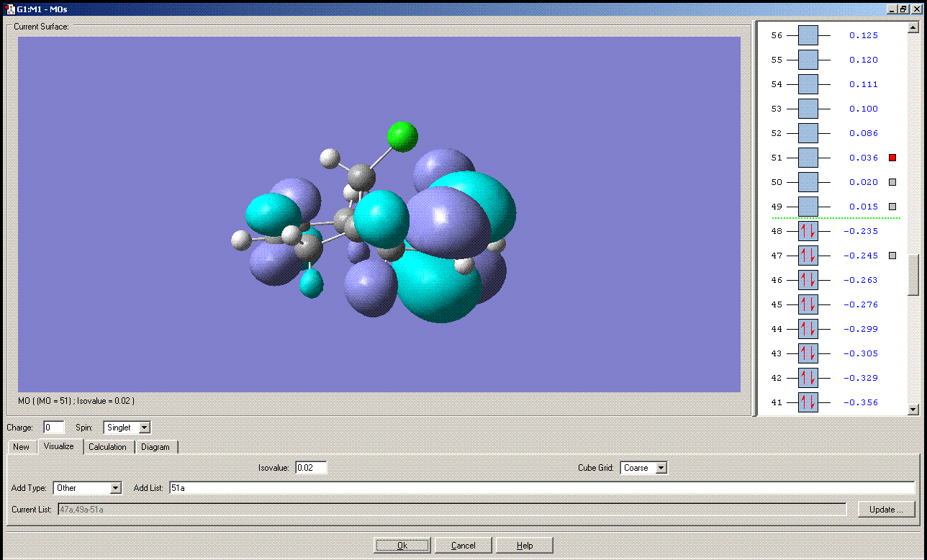Click the Current List field showing 47a,49a-51a
927x560 pixels.
pos(451,510)
